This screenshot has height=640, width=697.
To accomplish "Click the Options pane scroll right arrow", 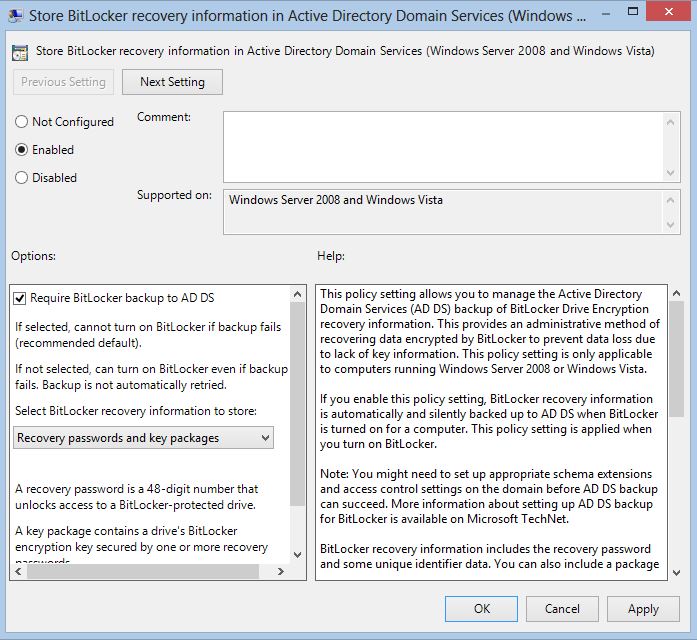I will 280,572.
